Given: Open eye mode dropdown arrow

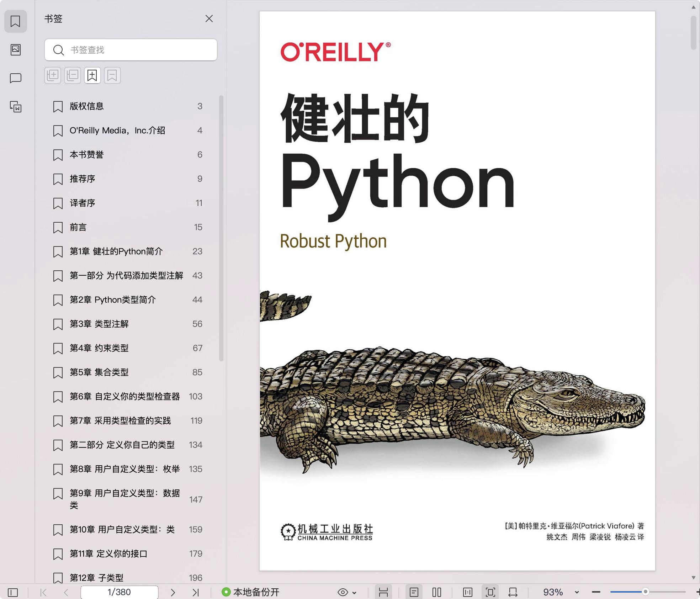Looking at the screenshot, I should (354, 593).
